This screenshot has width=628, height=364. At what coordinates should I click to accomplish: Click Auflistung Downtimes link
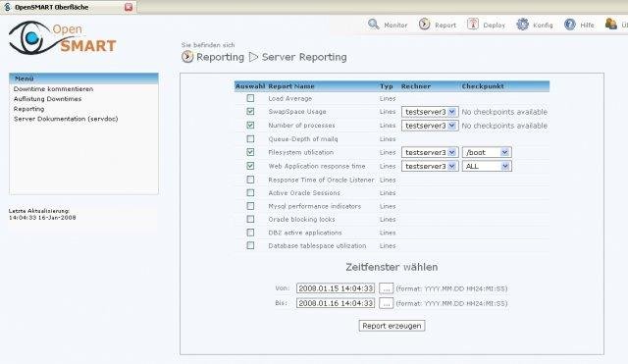(47, 99)
